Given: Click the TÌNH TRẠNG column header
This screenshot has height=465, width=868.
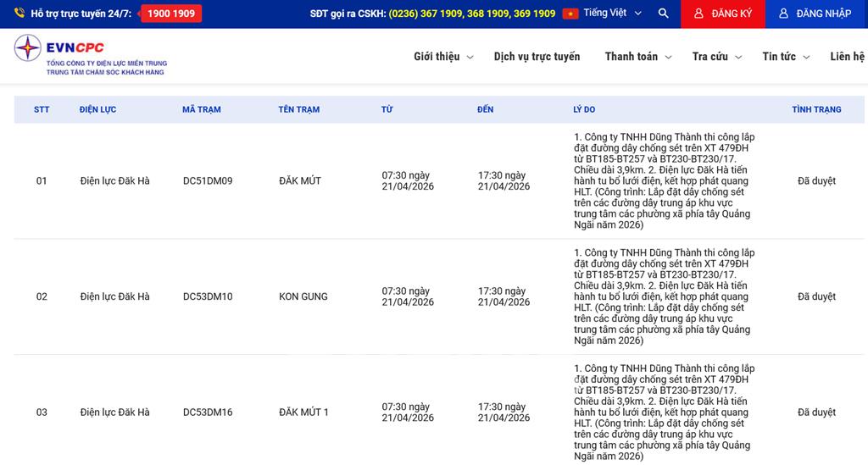Looking at the screenshot, I should tap(815, 110).
